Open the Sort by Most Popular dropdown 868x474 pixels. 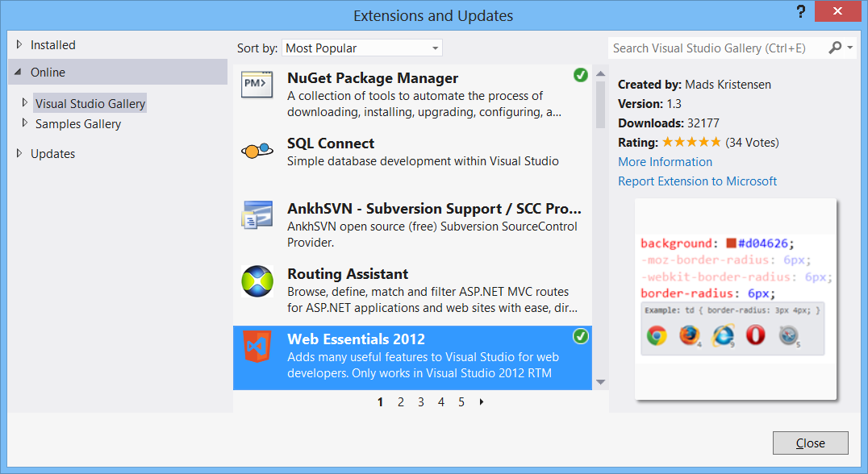[x=362, y=48]
